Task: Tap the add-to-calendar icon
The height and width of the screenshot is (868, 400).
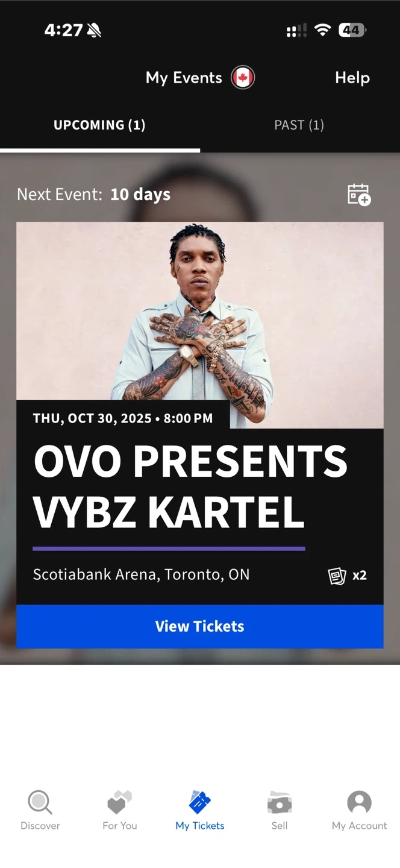Action: coord(359,195)
